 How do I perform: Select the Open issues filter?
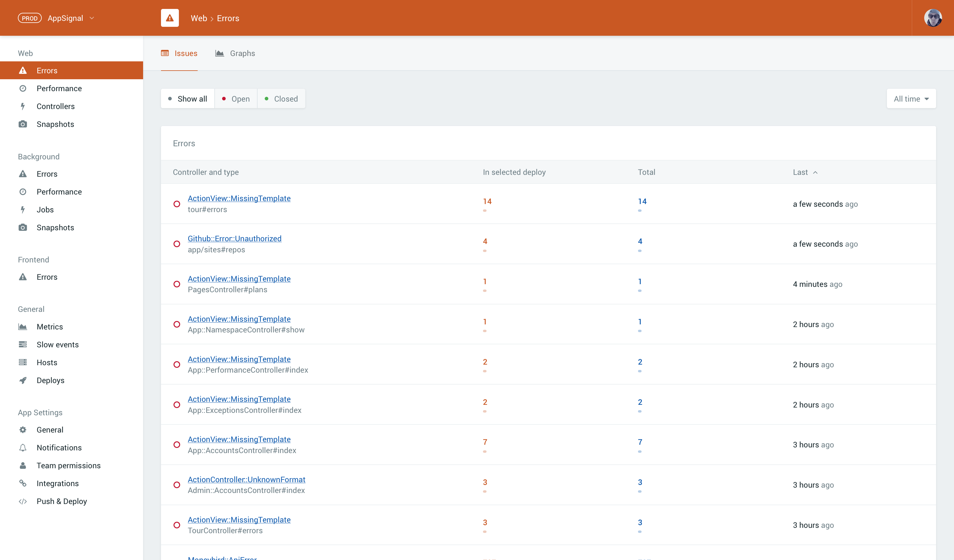236,99
